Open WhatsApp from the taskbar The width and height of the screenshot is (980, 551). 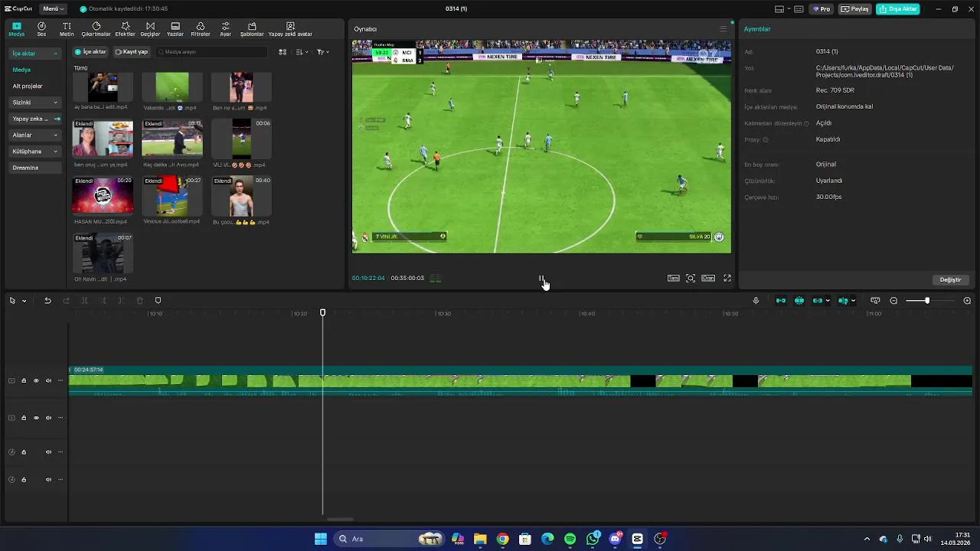click(x=593, y=539)
